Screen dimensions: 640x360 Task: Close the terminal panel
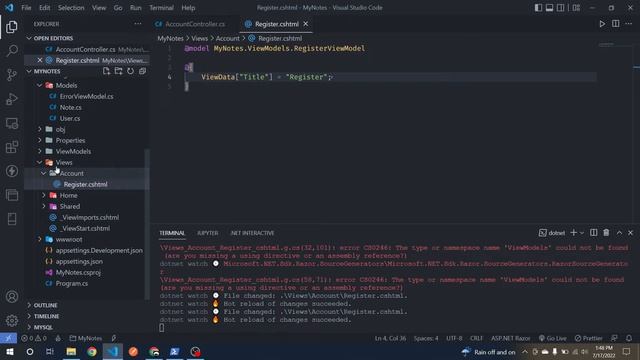631,233
